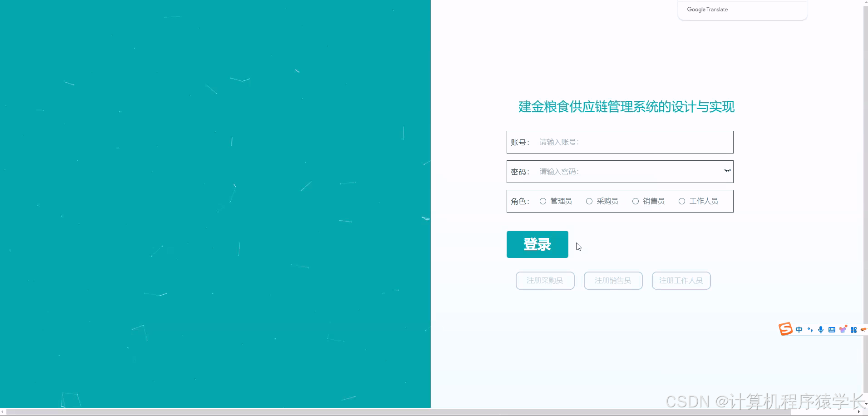Image resolution: width=868 pixels, height=416 pixels.
Task: Click the Sogou input method logo icon
Action: click(x=786, y=329)
